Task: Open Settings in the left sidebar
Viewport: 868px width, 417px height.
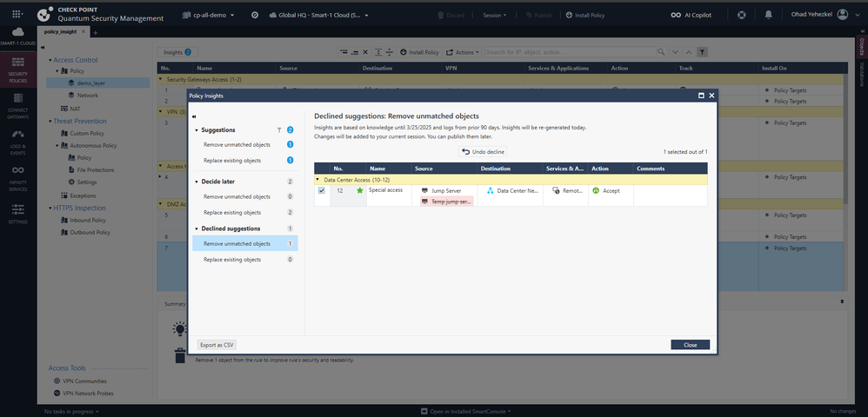Action: (17, 214)
